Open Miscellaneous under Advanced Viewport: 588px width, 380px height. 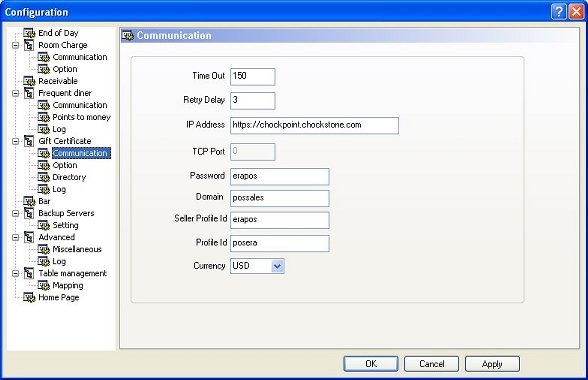point(77,249)
